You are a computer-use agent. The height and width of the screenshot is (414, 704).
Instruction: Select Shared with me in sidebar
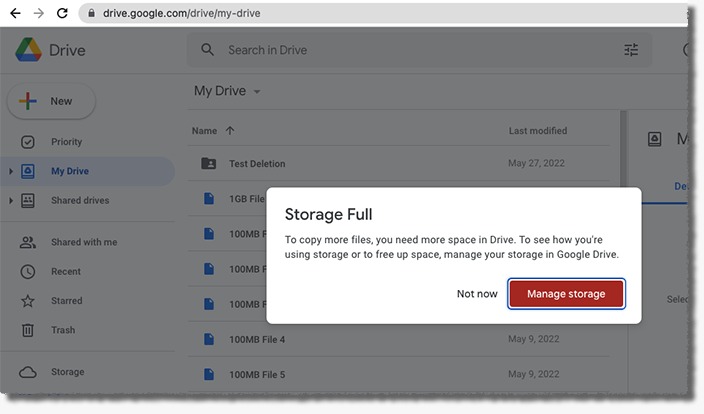(83, 242)
